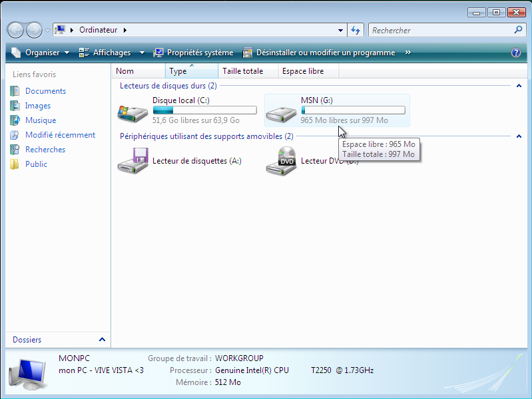Click Propriétés système in the toolbar
The width and height of the screenshot is (532, 399).
click(x=193, y=53)
